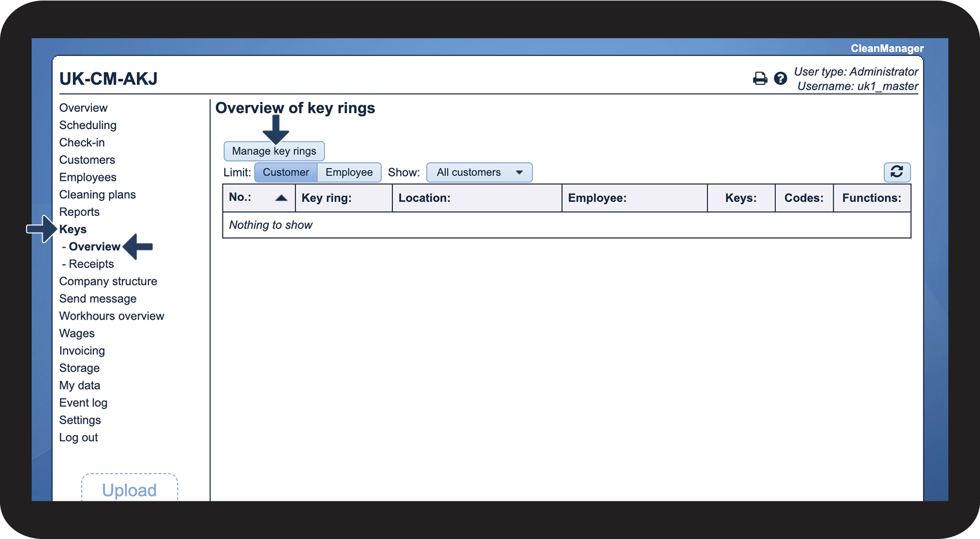Click Log out
This screenshot has width=980, height=539.
pos(79,437)
